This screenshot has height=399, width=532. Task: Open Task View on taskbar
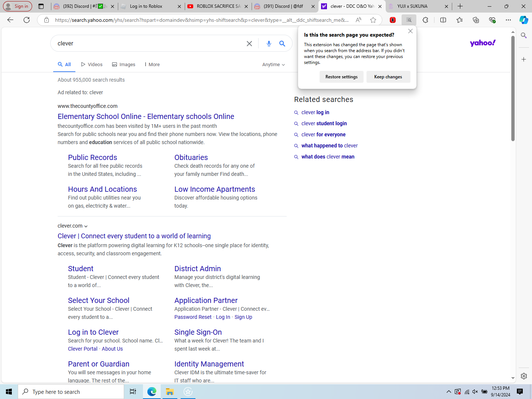click(x=133, y=392)
